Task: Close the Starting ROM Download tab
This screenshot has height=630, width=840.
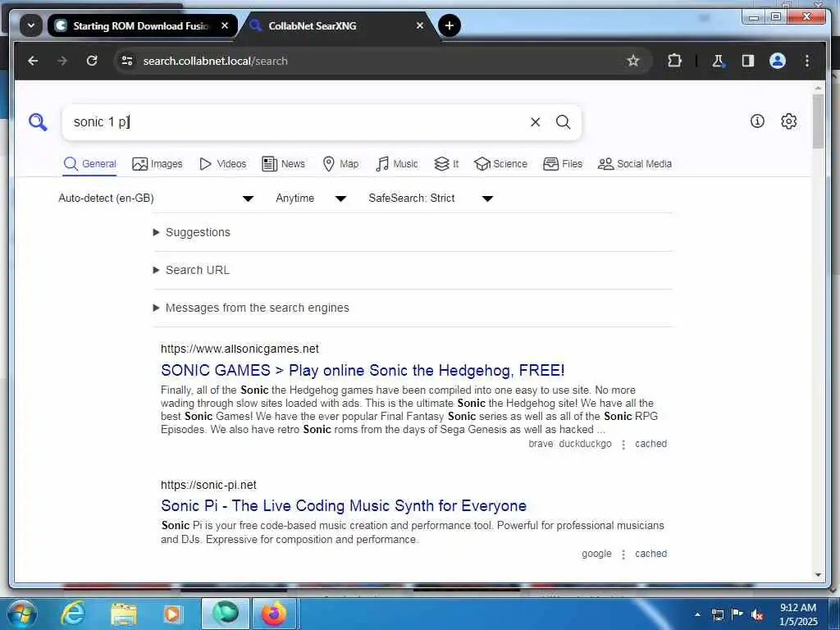Action: click(225, 25)
